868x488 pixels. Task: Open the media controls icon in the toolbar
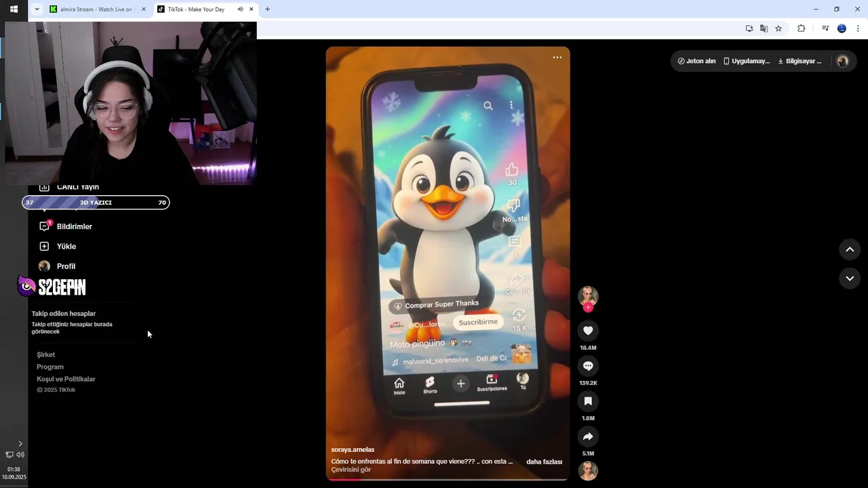(x=825, y=28)
